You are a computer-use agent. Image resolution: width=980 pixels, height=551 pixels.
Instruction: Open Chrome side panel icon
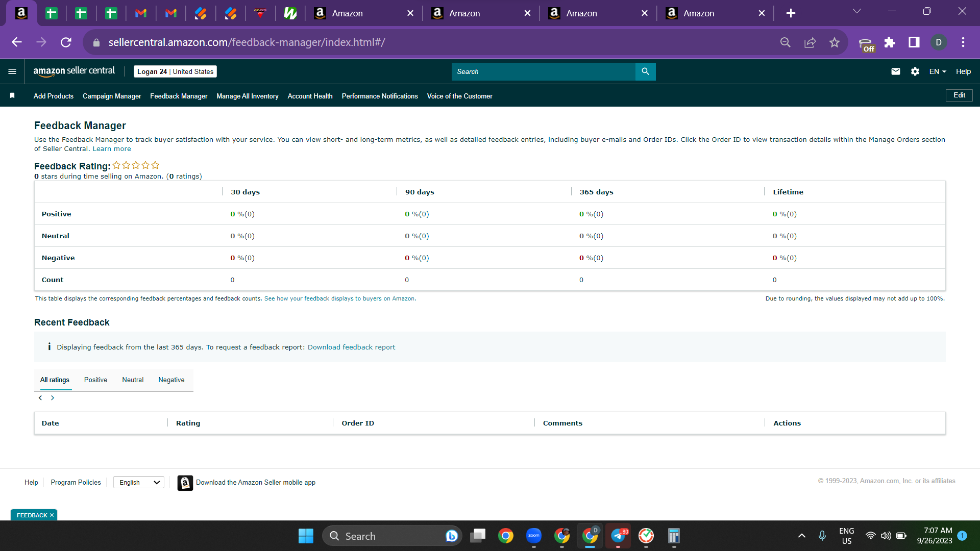pos(914,42)
